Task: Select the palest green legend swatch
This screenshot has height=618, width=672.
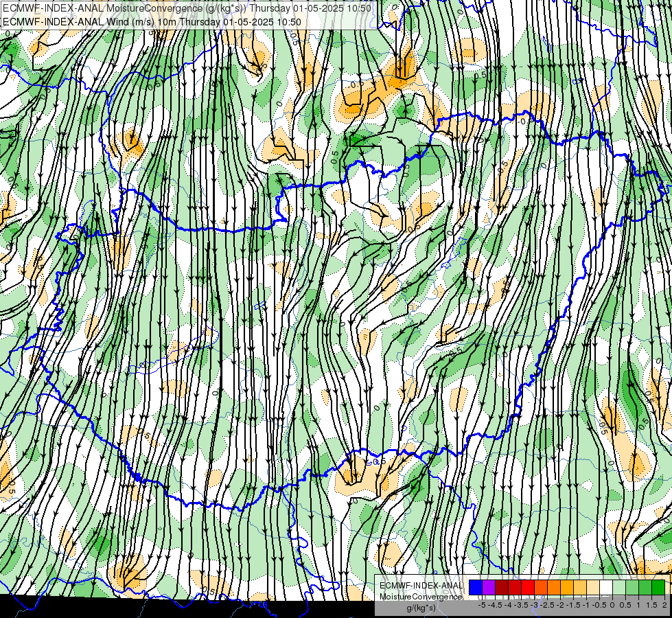Action: click(x=619, y=587)
